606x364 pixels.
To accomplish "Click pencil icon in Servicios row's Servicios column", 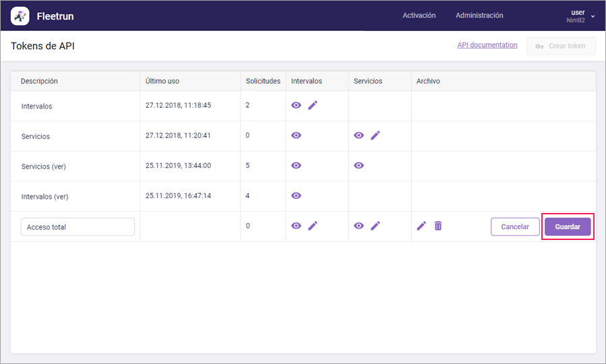I will click(375, 135).
